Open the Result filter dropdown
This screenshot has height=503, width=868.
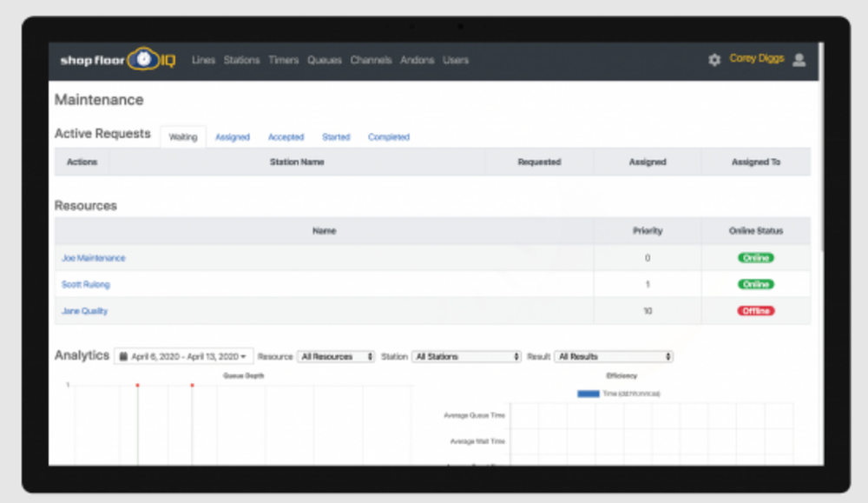click(x=613, y=356)
